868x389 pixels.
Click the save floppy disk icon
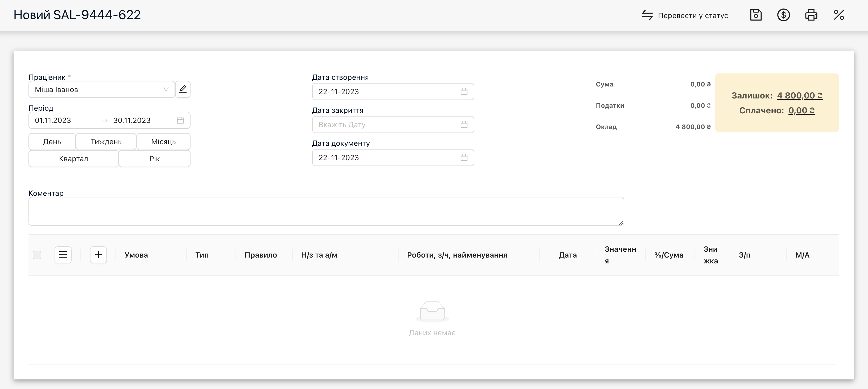[x=756, y=15]
